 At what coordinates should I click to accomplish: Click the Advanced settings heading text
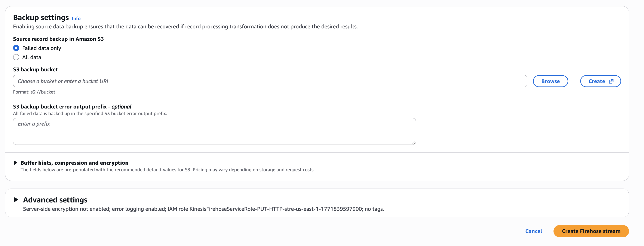coord(55,200)
